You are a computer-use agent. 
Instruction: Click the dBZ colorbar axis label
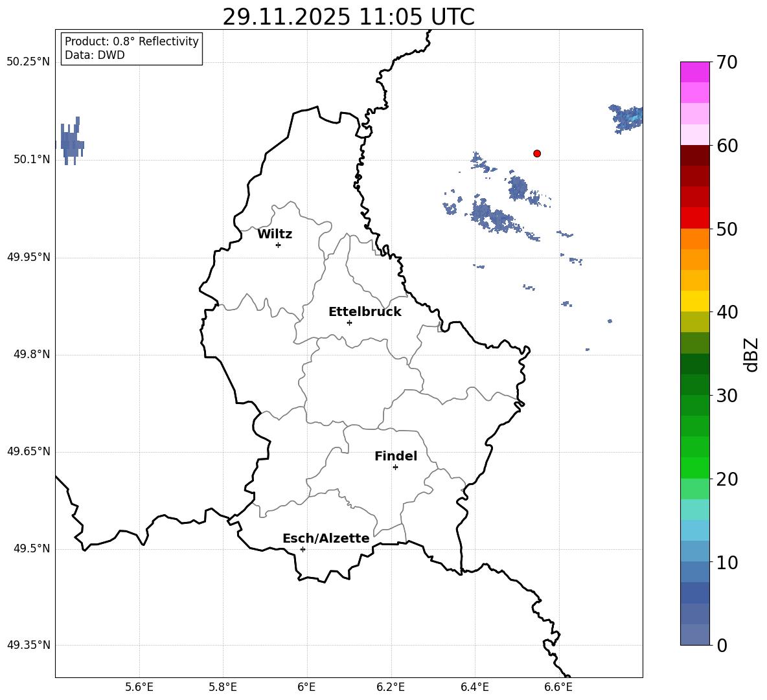(752, 354)
